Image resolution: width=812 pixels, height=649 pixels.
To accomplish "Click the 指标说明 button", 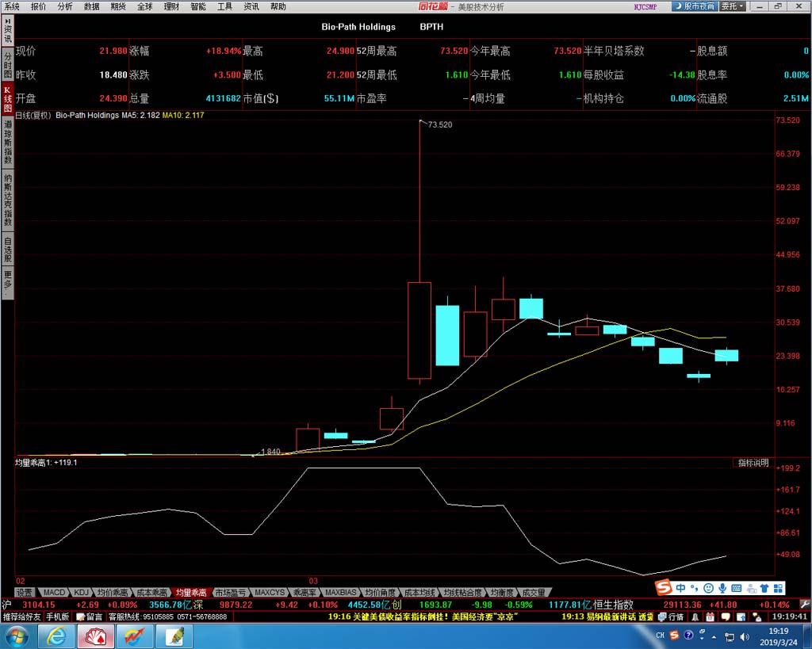I will pos(753,463).
